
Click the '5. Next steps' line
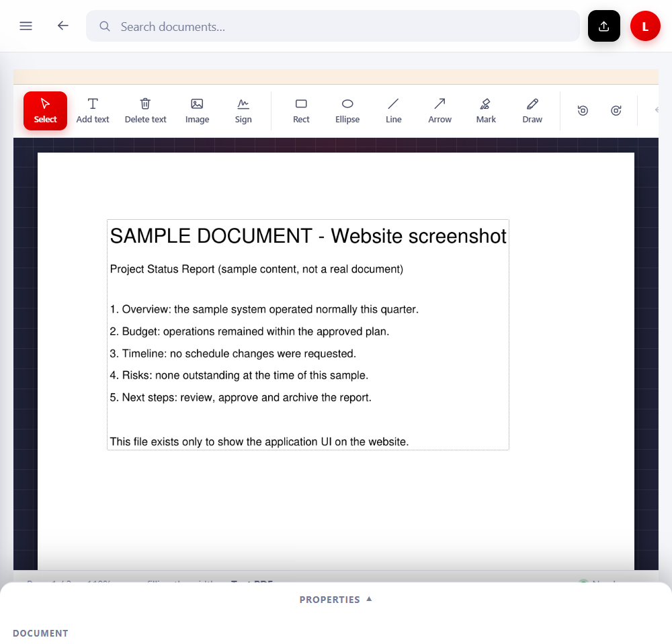pyautogui.click(x=241, y=397)
